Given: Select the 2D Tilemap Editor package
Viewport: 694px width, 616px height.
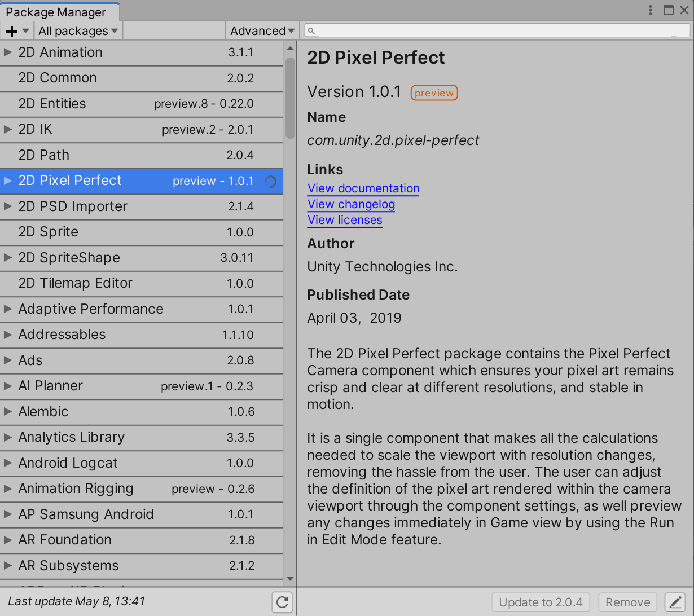Looking at the screenshot, I should click(x=142, y=283).
